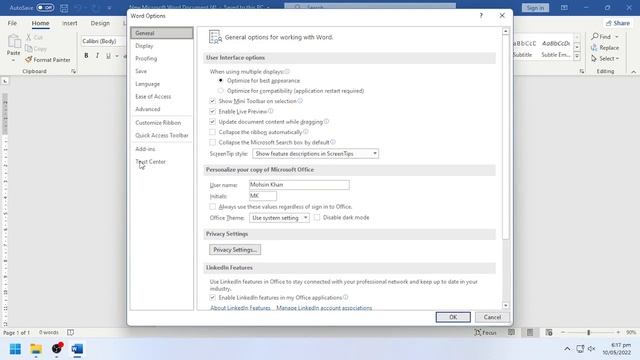
Task: Open File Explorer from taskbar
Action: click(36, 349)
